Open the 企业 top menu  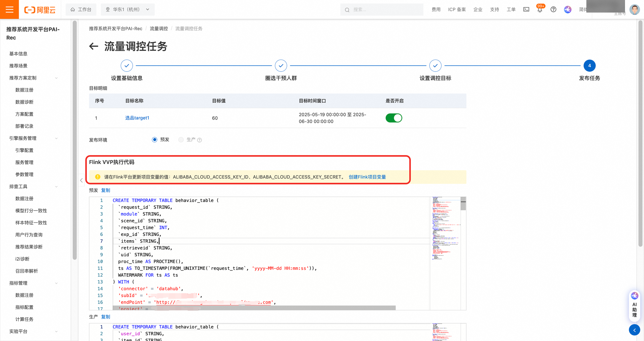coord(478,9)
